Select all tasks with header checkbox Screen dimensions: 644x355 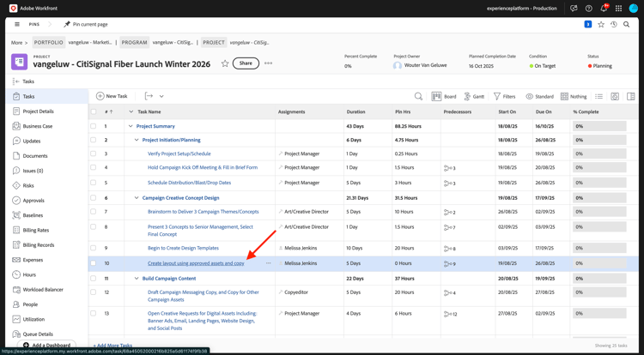94,111
